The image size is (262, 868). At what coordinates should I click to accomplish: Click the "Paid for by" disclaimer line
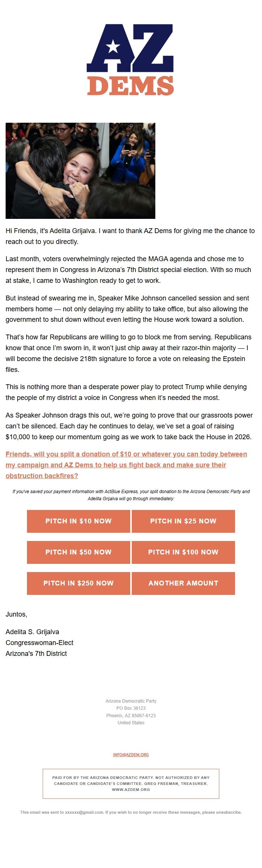tap(131, 777)
